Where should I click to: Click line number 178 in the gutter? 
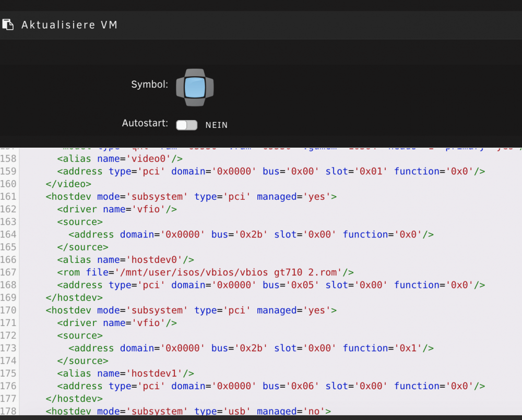pos(8,411)
